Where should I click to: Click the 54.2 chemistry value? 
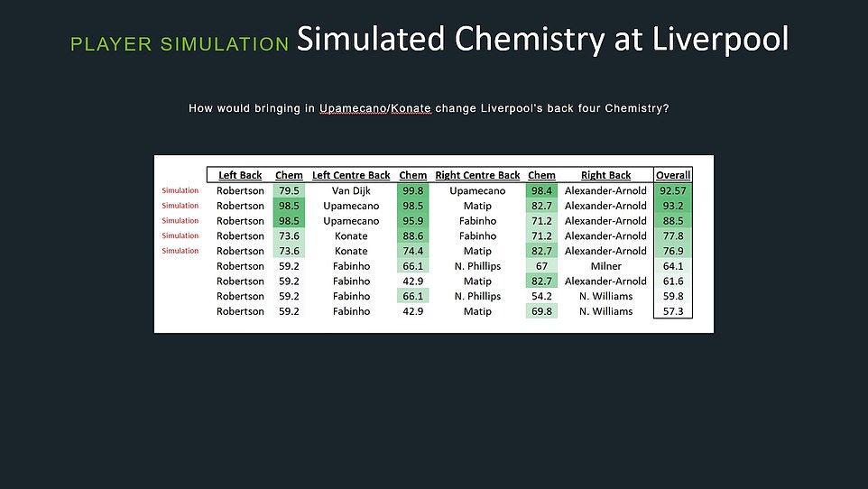(x=541, y=296)
